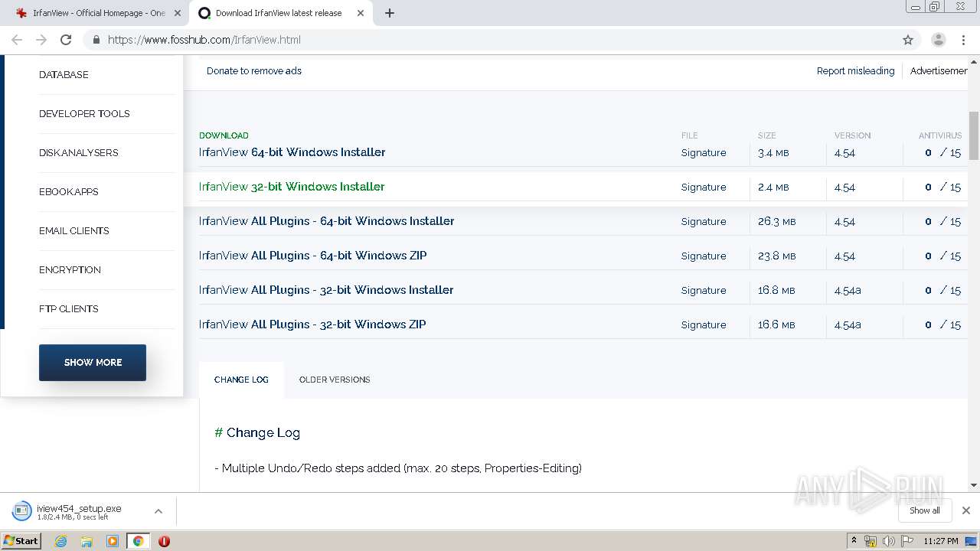Image resolution: width=980 pixels, height=551 pixels.
Task: Open the EBOOK APPS category
Action: tap(69, 192)
